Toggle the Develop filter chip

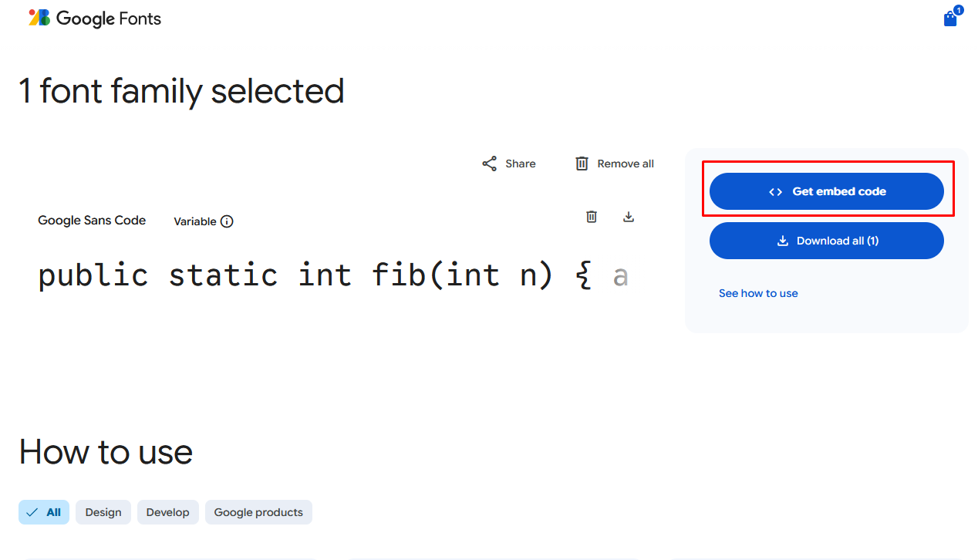point(167,512)
